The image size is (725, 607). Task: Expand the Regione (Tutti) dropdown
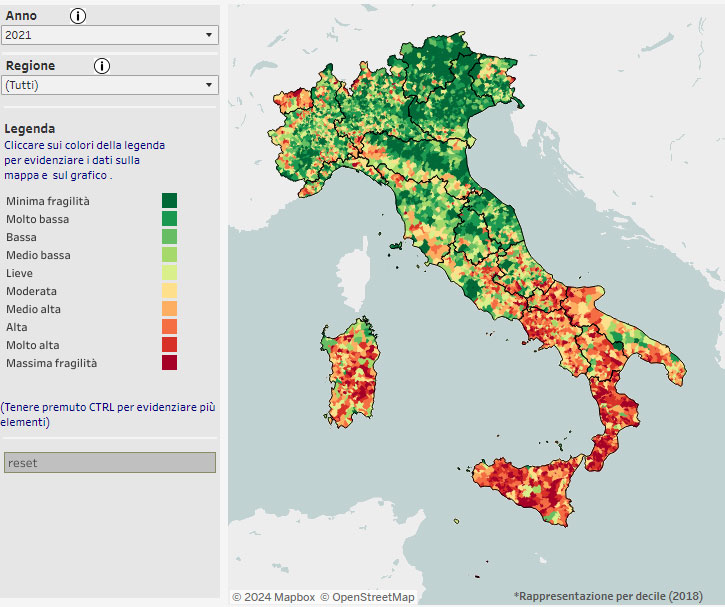[x=110, y=85]
